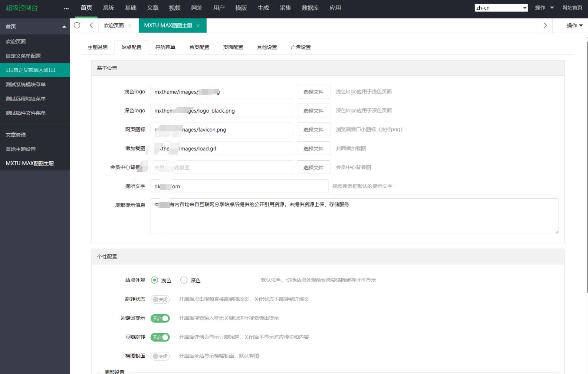Viewport: 588px width, 374px height.
Task: Select the 深色 site appearance radio
Action: click(x=184, y=280)
